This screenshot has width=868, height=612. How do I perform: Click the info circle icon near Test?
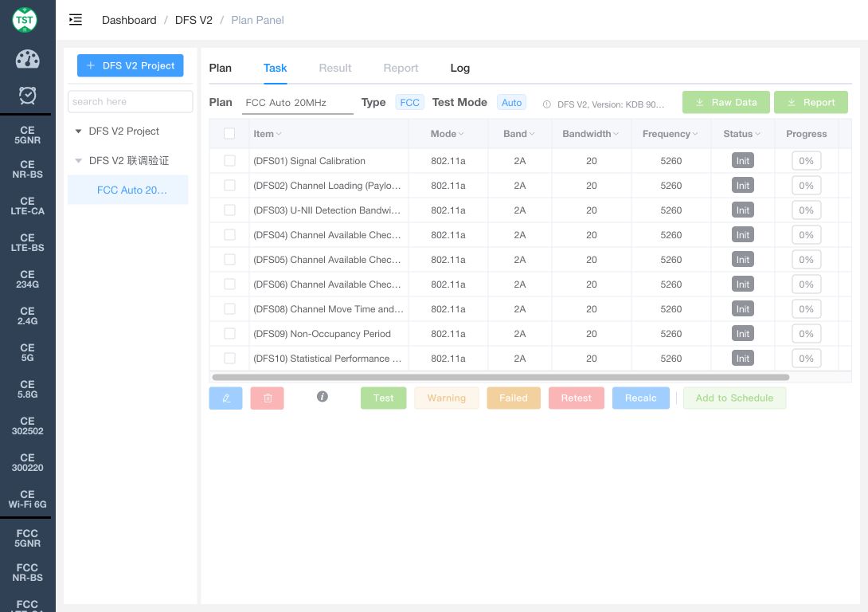[x=323, y=397]
